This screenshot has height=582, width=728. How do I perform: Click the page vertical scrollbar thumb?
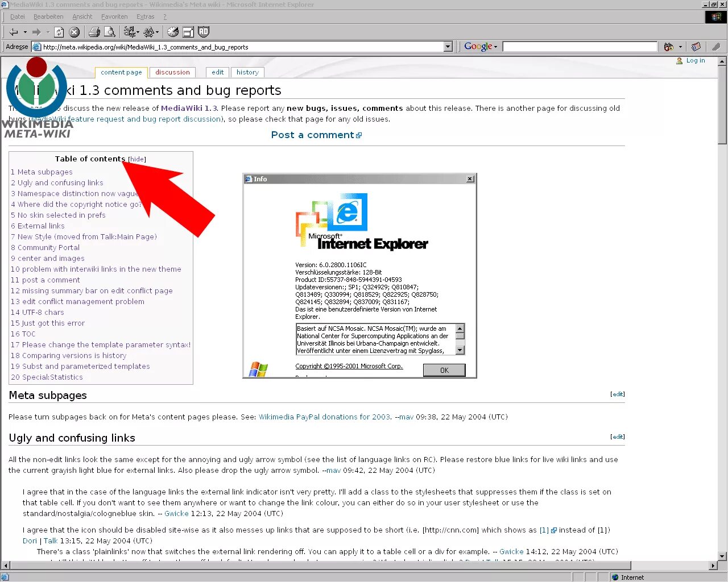pos(722,105)
